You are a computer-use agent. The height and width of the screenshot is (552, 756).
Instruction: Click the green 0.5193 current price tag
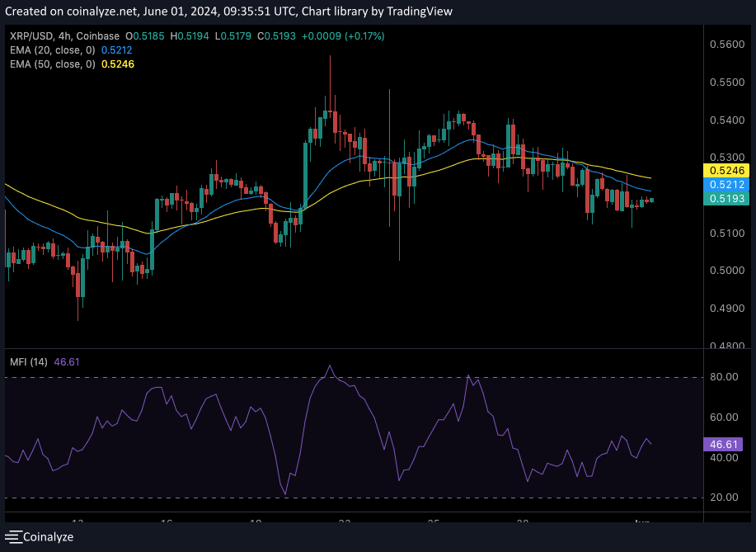[x=724, y=200]
